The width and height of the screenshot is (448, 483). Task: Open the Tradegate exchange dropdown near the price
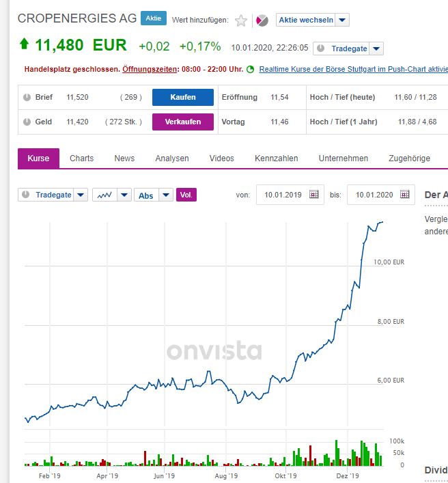376,49
